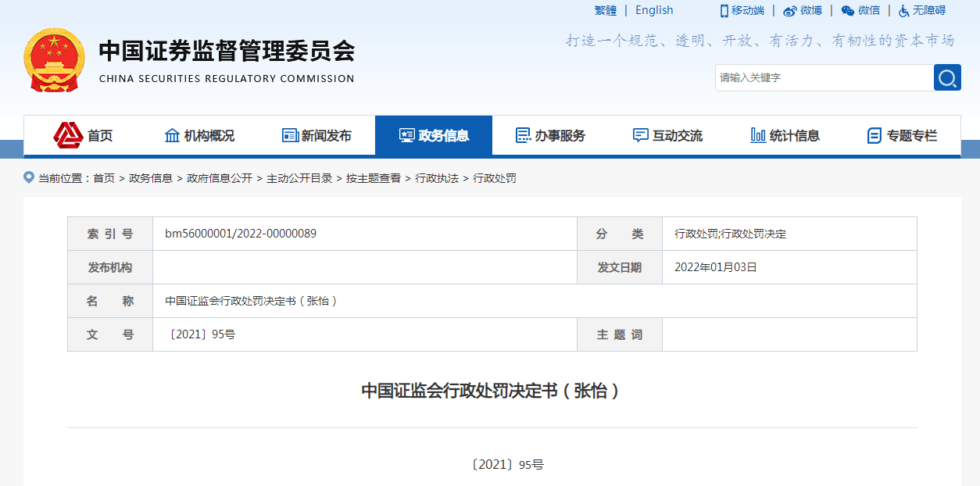
Task: Open the 专题专栏 menu
Action: (903, 135)
